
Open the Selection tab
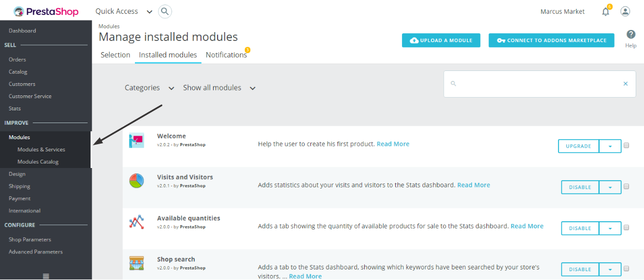pos(115,55)
